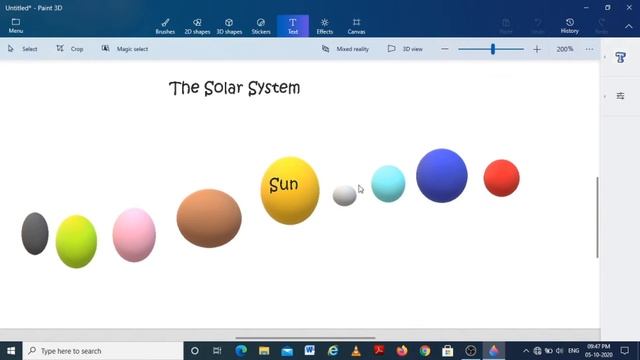Open the volume control in the tray
Image resolution: width=640 pixels, height=360 pixels.
tap(560, 351)
